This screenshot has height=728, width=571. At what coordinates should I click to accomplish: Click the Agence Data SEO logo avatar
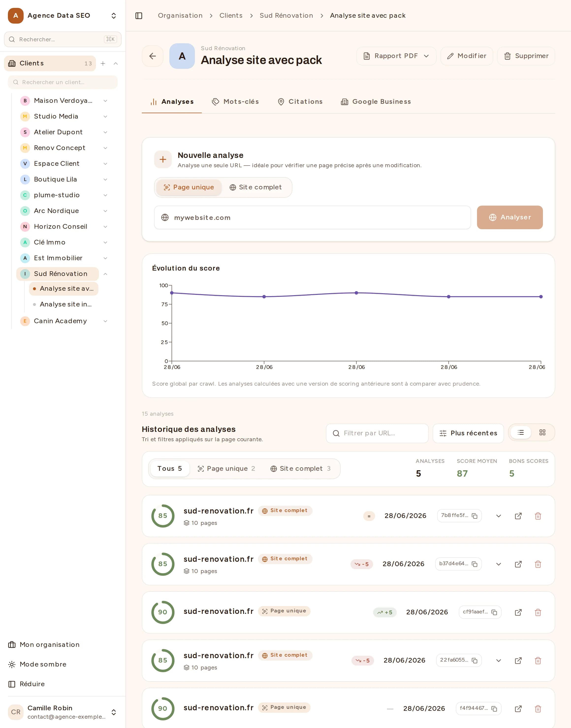(16, 16)
